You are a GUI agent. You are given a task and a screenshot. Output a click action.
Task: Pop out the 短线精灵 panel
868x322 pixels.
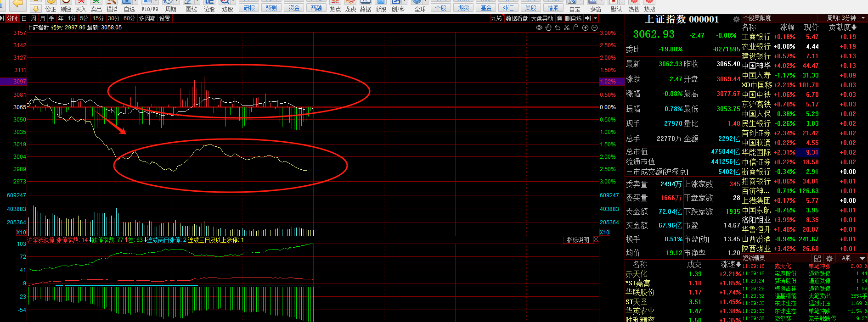(817, 258)
